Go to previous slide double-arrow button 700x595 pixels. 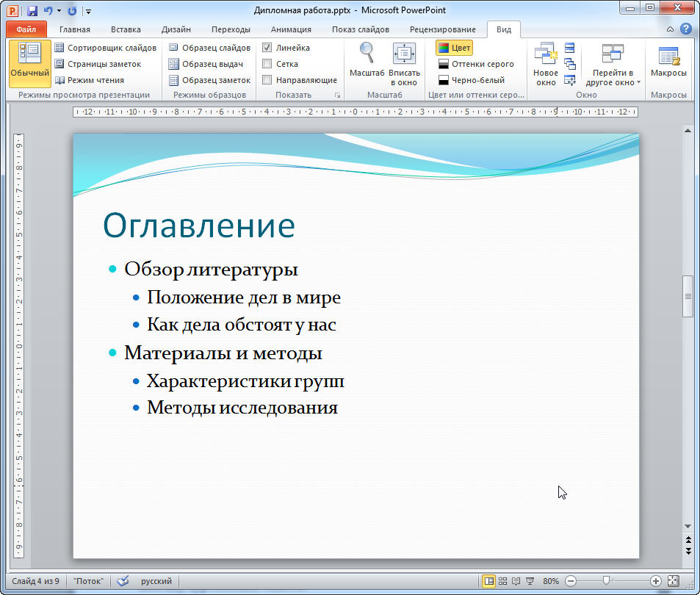point(688,541)
